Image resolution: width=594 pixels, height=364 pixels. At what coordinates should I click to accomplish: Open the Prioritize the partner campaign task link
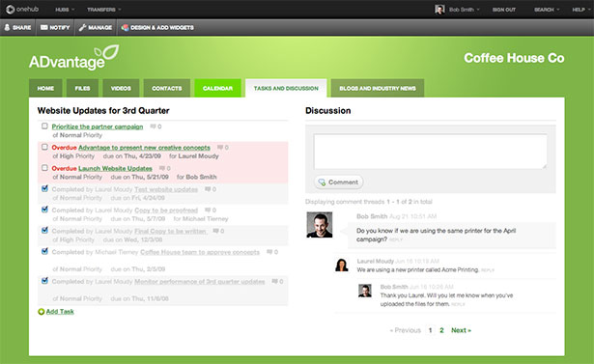pyautogui.click(x=98, y=126)
